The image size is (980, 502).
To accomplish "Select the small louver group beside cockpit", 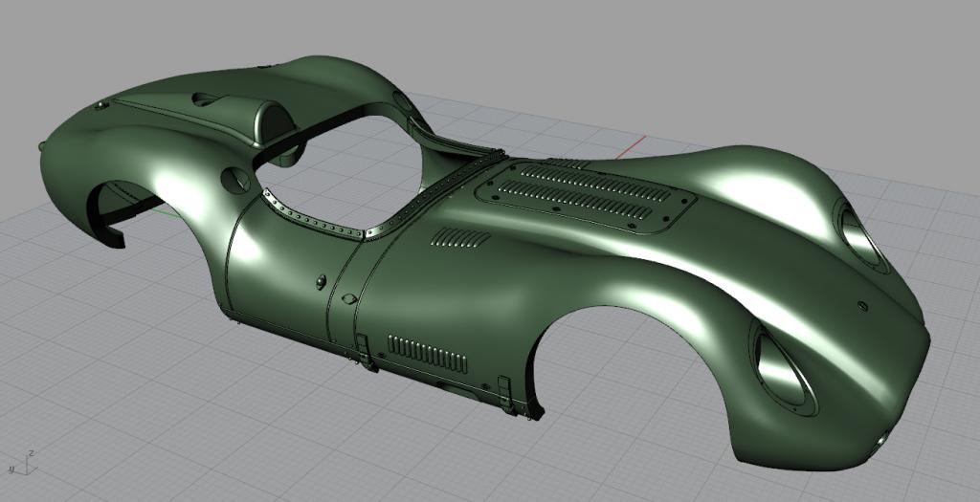I will pos(461,237).
